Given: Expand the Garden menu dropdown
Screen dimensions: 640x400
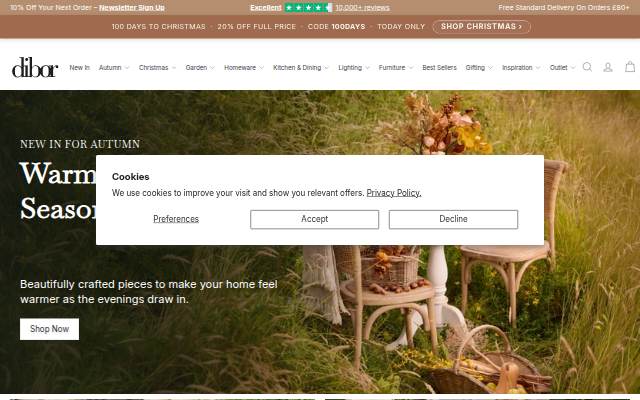Looking at the screenshot, I should tap(200, 67).
